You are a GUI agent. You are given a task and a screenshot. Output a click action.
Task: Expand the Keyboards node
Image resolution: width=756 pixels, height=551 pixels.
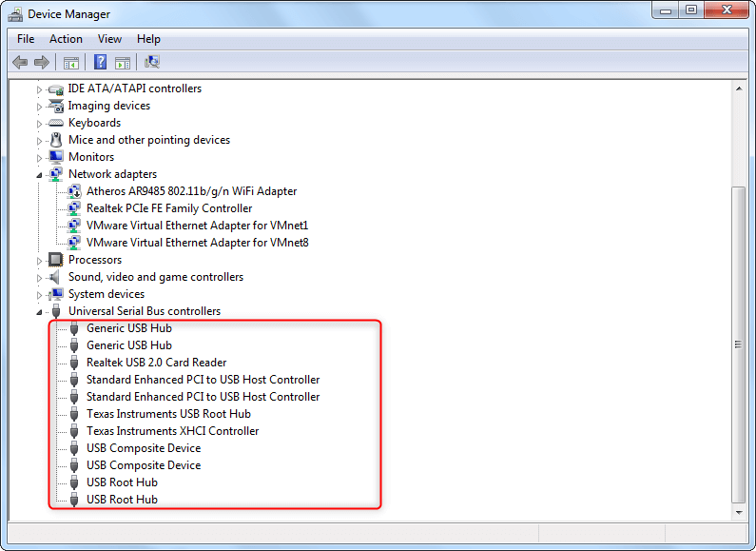pyautogui.click(x=39, y=124)
